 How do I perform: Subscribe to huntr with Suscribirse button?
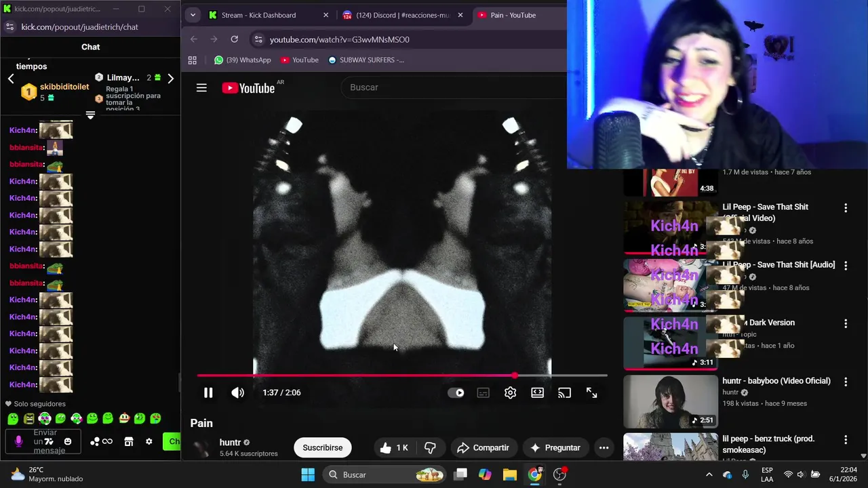(x=322, y=447)
